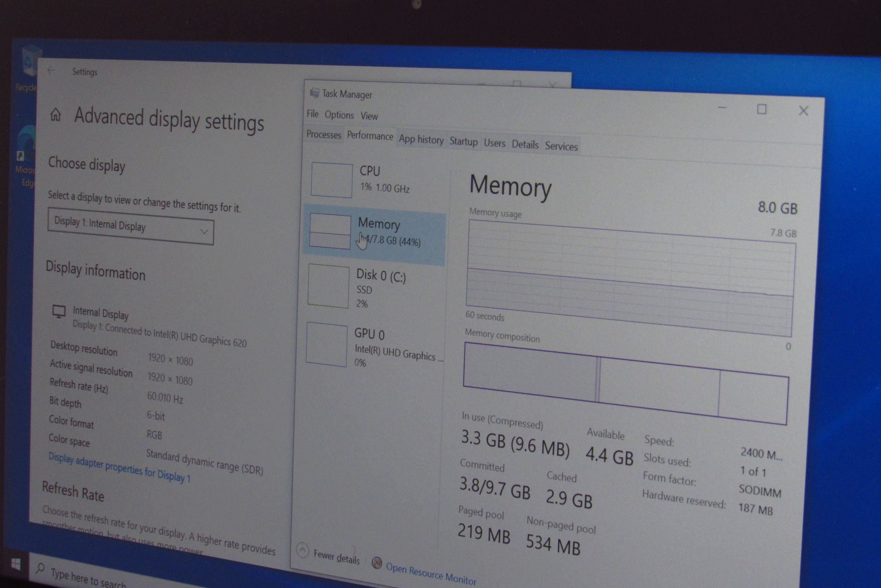Click the Settings home icon
Screen dimensions: 881x588
pos(55,115)
